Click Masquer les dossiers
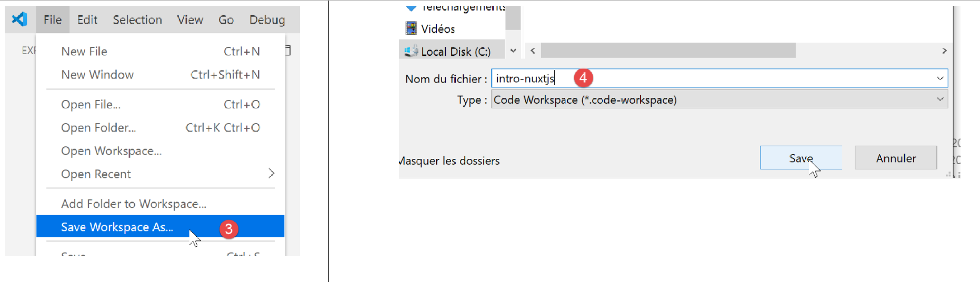This screenshot has width=980, height=282. click(x=449, y=160)
